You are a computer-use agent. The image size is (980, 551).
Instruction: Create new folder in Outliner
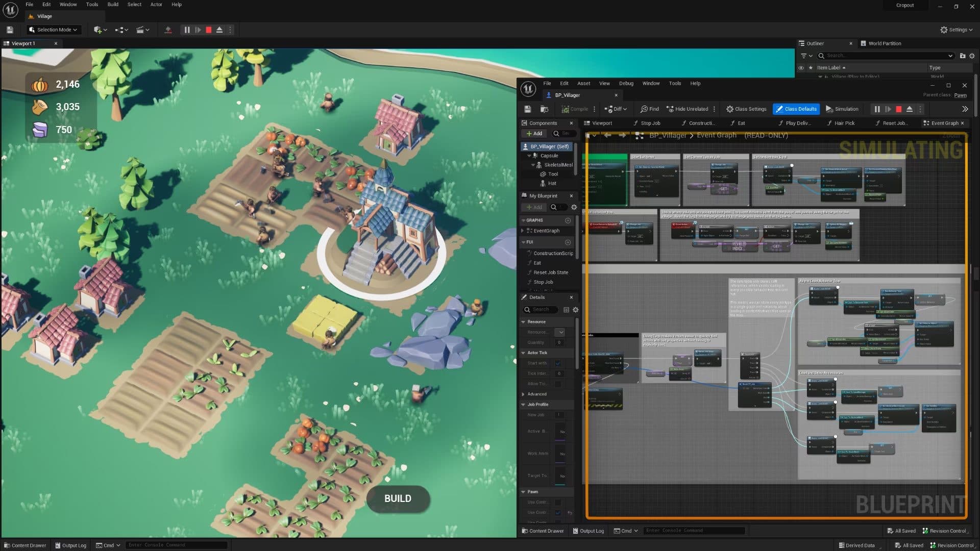point(963,56)
